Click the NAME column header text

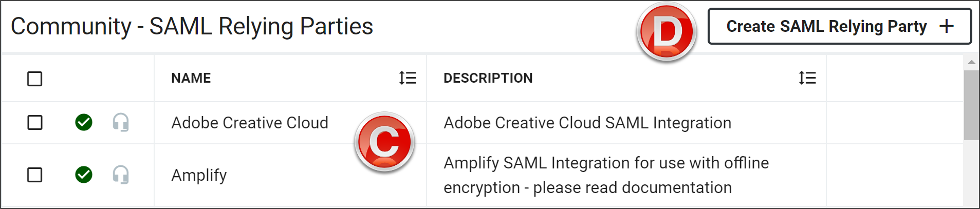191,78
